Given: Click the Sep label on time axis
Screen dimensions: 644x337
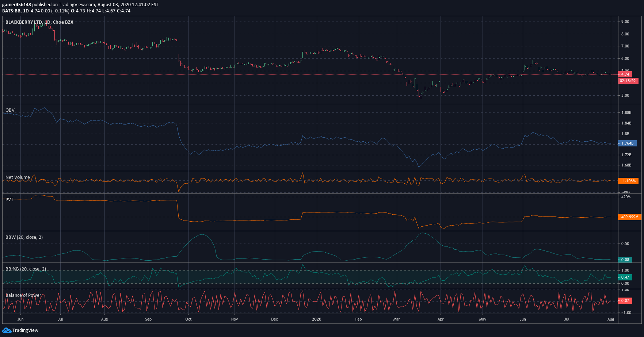Looking at the screenshot, I should point(148,319).
